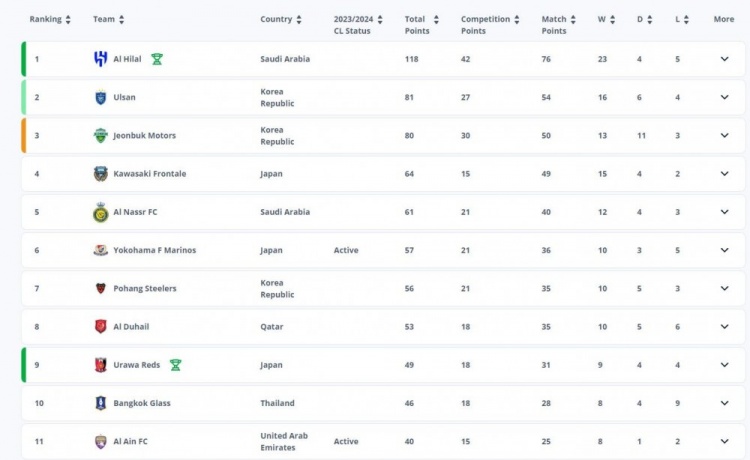Expand the Pohang Steelers row chevron

pyautogui.click(x=724, y=289)
